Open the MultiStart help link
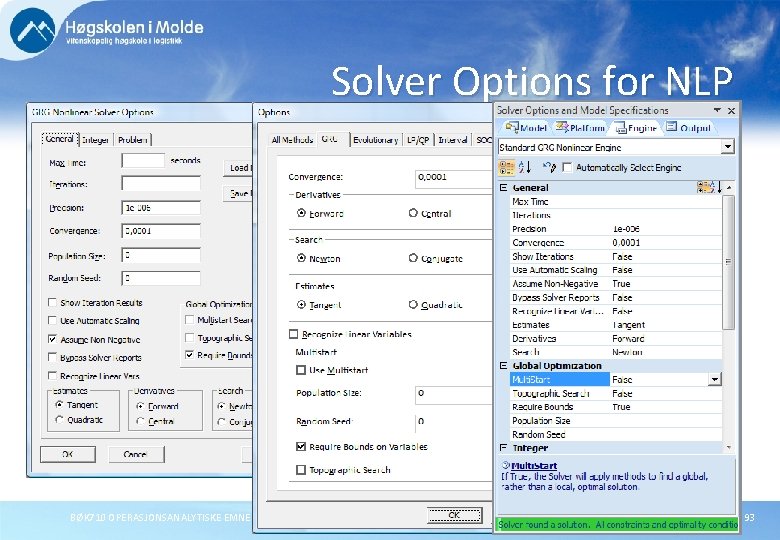 click(534, 466)
